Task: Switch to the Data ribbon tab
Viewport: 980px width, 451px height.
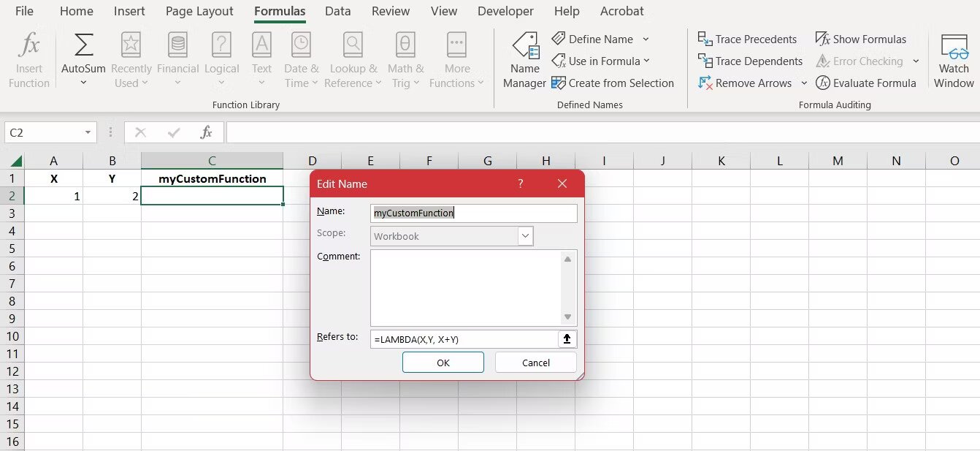Action: coord(337,11)
